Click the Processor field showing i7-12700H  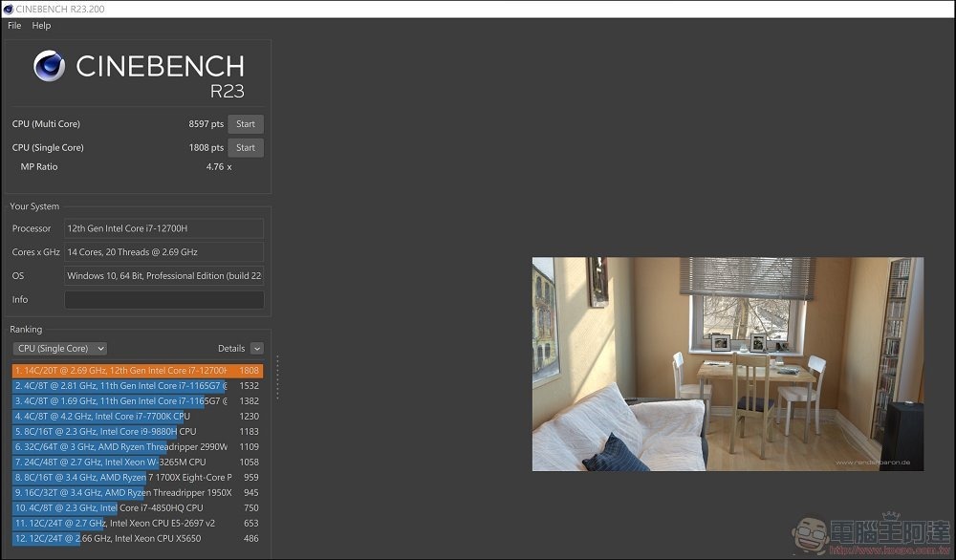click(164, 228)
